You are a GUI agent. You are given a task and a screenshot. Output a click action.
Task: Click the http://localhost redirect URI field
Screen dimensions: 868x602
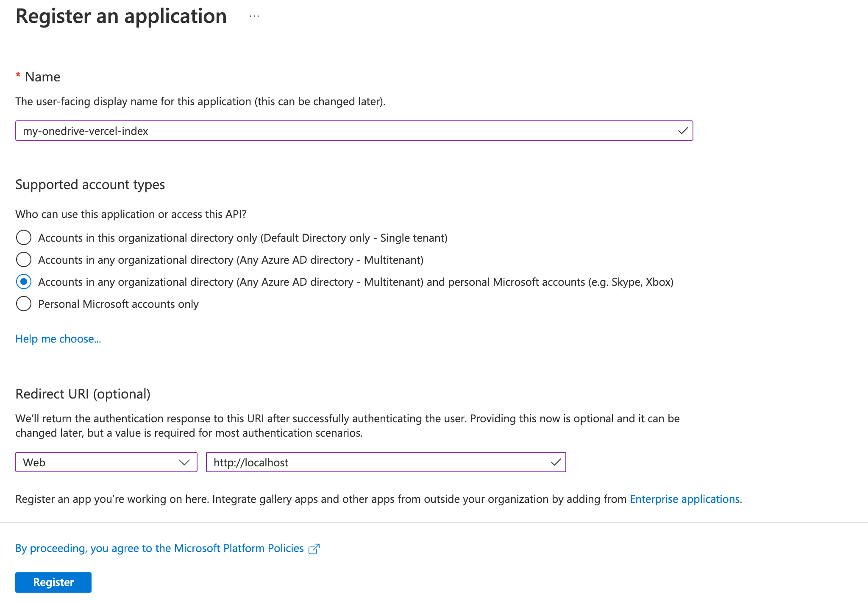(x=381, y=462)
